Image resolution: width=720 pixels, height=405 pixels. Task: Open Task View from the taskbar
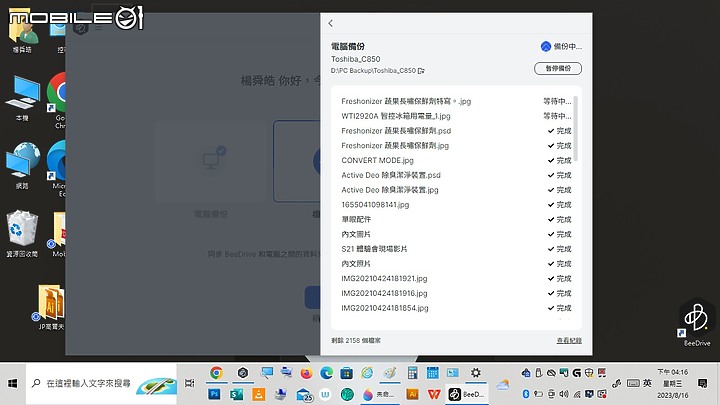pyautogui.click(x=189, y=383)
